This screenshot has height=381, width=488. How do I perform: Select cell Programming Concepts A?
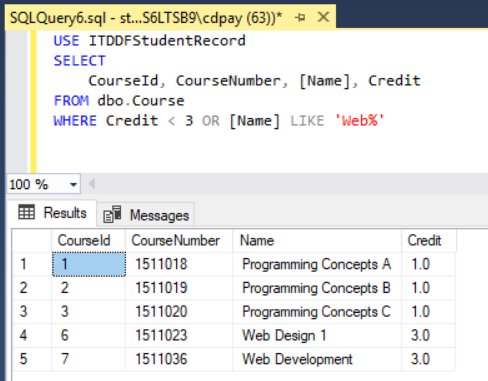(x=317, y=264)
